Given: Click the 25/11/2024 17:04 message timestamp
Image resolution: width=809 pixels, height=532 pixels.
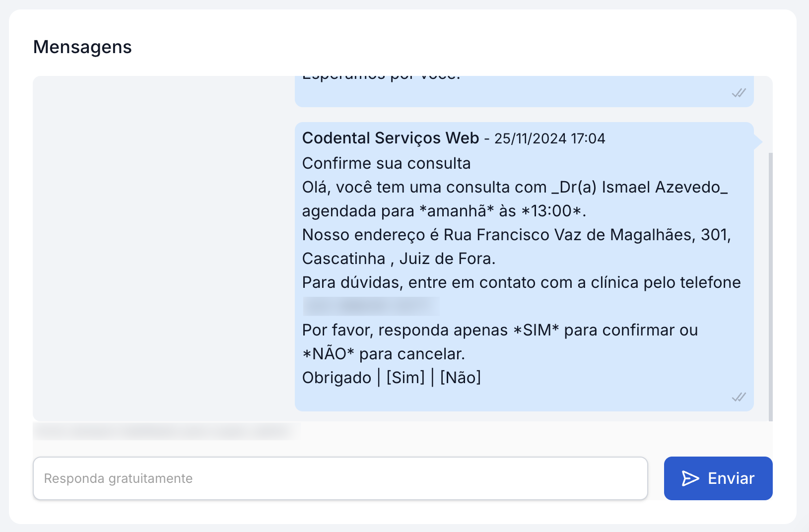Looking at the screenshot, I should point(549,138).
